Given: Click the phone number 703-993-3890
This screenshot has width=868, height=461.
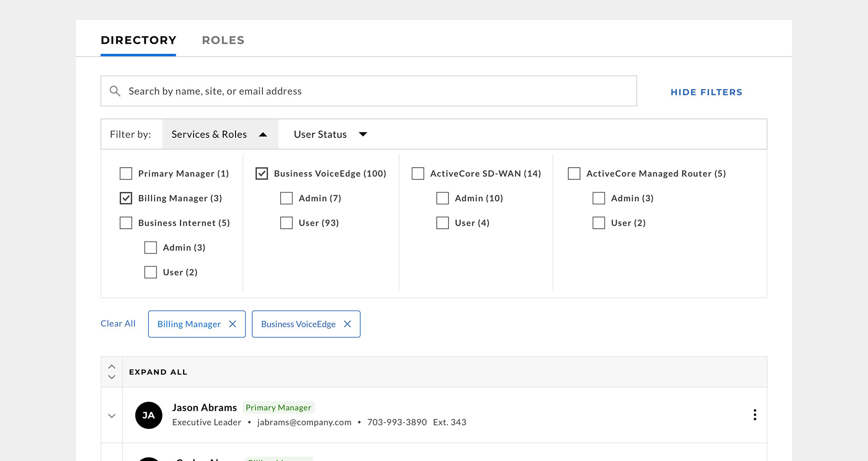Looking at the screenshot, I should point(397,422).
